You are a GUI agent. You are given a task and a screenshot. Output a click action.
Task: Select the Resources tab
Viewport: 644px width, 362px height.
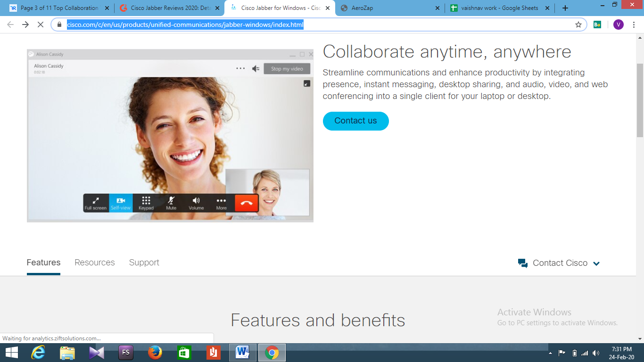pyautogui.click(x=95, y=263)
